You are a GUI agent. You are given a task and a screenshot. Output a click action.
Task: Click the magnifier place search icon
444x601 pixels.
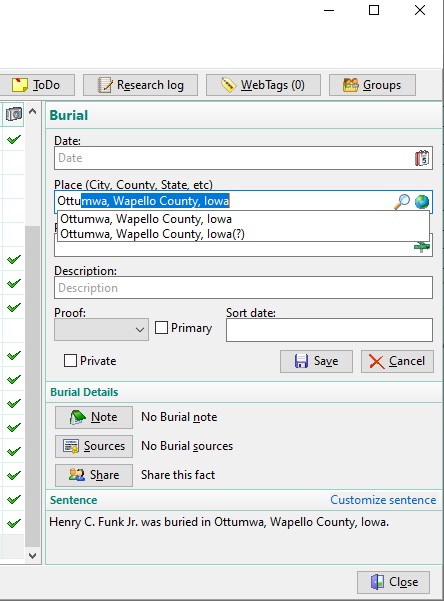[x=402, y=202]
